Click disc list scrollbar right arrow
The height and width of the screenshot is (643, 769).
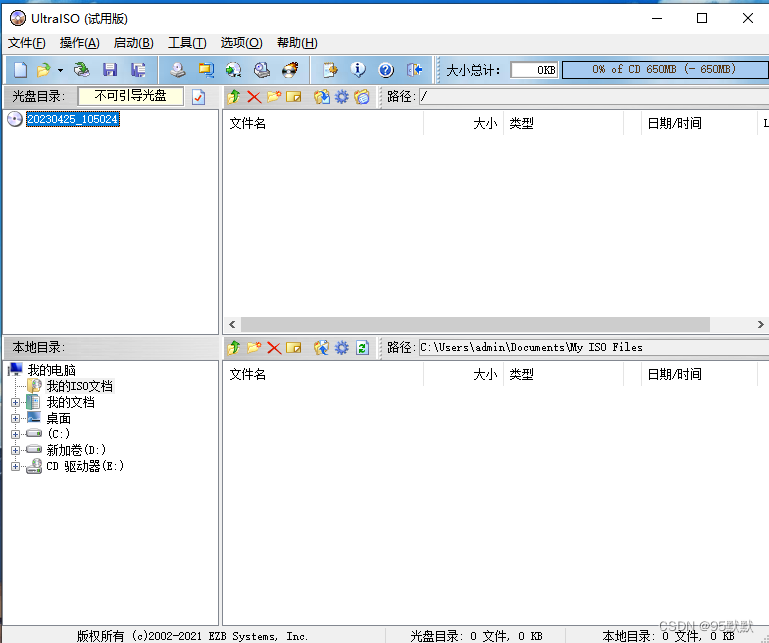(761, 324)
